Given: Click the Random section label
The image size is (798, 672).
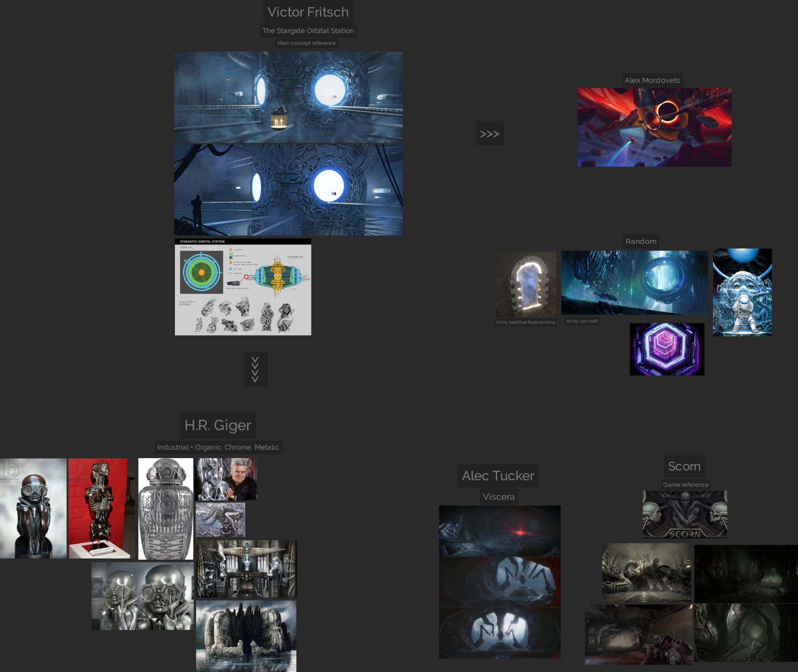Looking at the screenshot, I should (641, 241).
